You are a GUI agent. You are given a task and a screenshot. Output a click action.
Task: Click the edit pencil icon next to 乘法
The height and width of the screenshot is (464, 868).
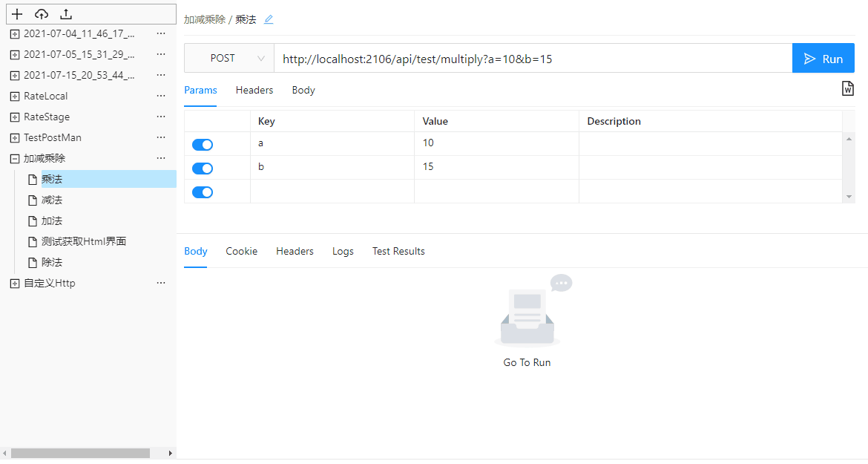pyautogui.click(x=268, y=19)
